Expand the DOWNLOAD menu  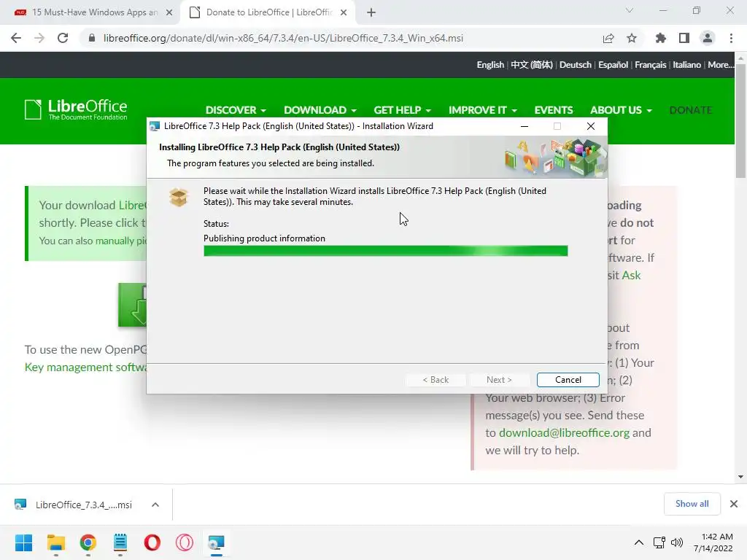320,110
